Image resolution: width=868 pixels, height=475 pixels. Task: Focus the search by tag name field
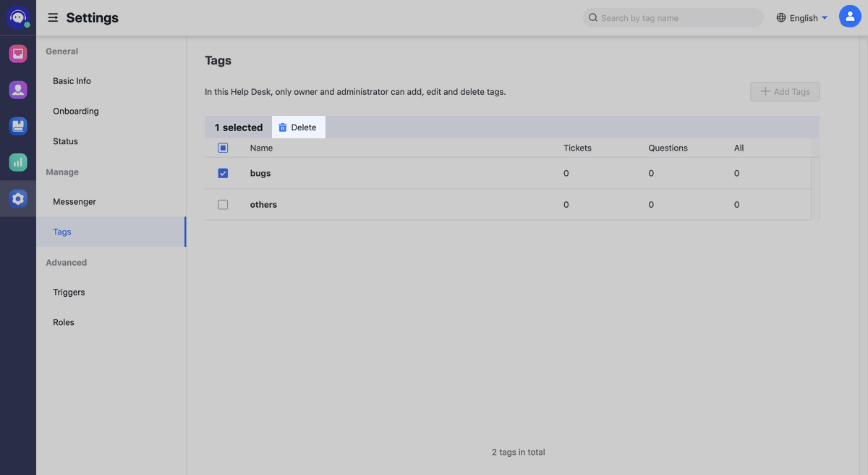pos(673,17)
